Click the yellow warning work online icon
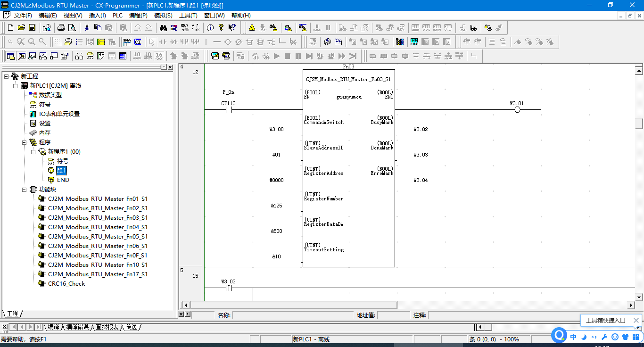This screenshot has width=644, height=347. pyautogui.click(x=252, y=28)
